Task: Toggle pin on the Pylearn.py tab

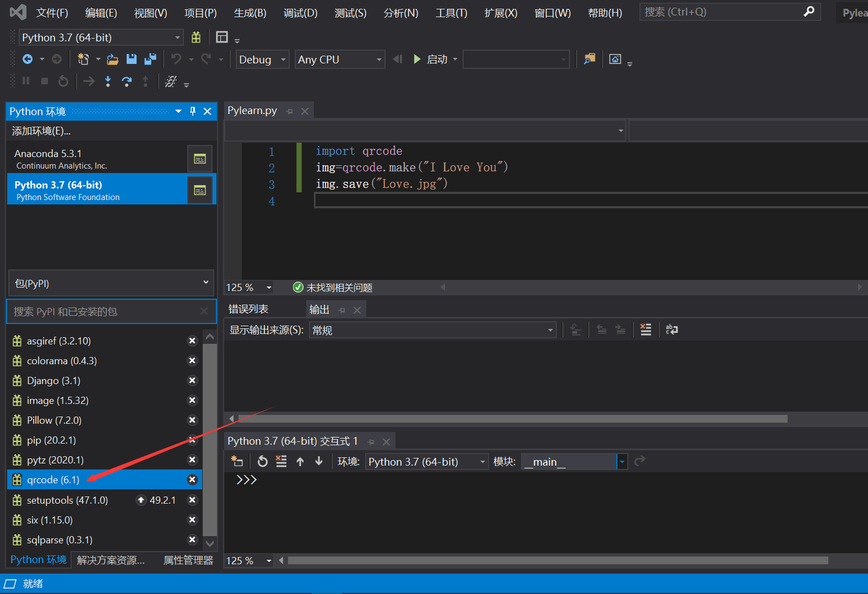Action: point(290,111)
